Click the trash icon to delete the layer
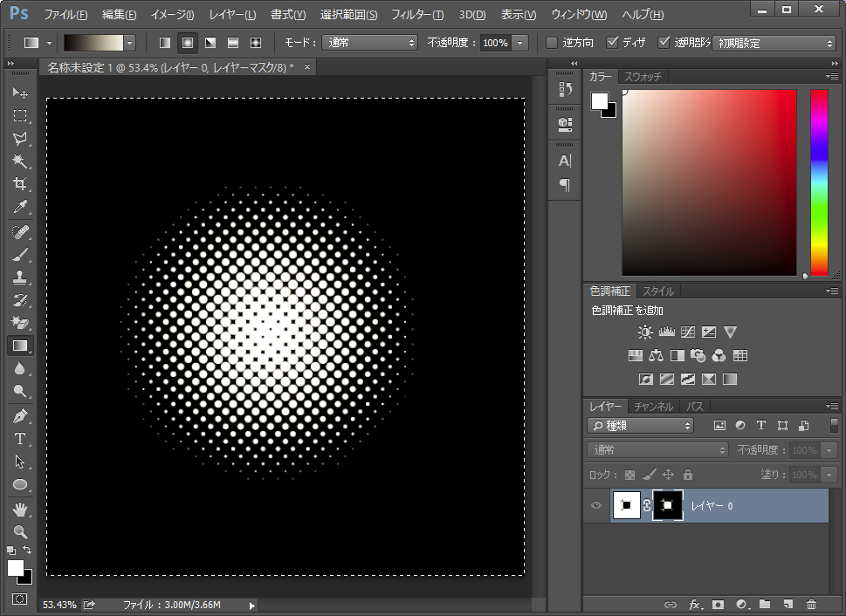 pyautogui.click(x=811, y=604)
